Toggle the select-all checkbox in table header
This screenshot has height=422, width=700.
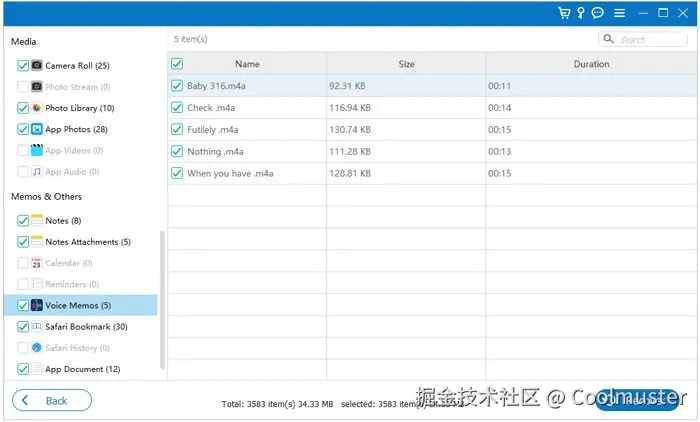(x=177, y=64)
